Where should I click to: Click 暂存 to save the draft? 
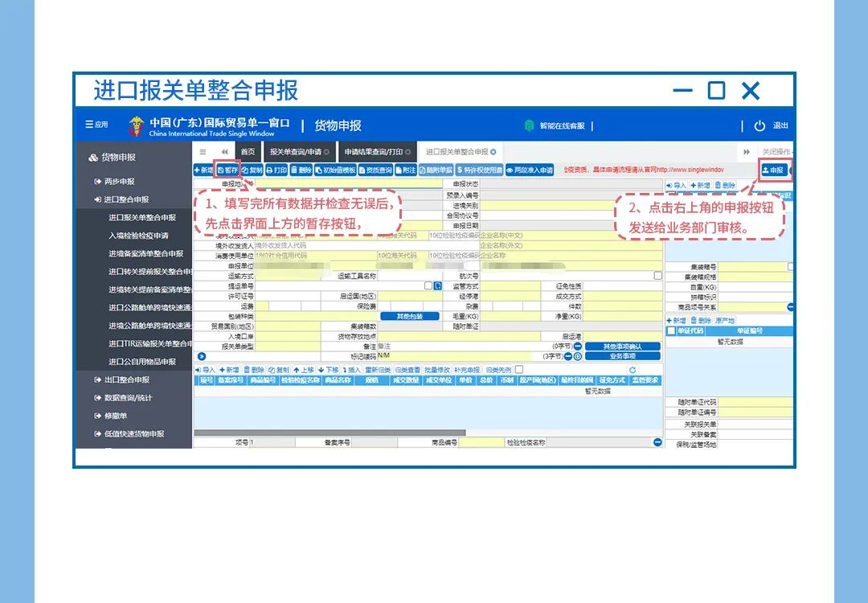pyautogui.click(x=227, y=170)
